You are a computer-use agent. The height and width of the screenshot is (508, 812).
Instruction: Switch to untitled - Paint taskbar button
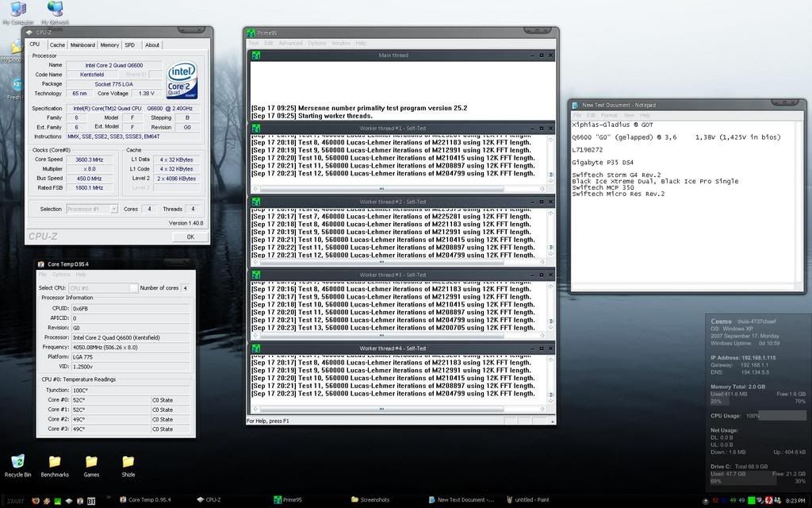(527, 500)
